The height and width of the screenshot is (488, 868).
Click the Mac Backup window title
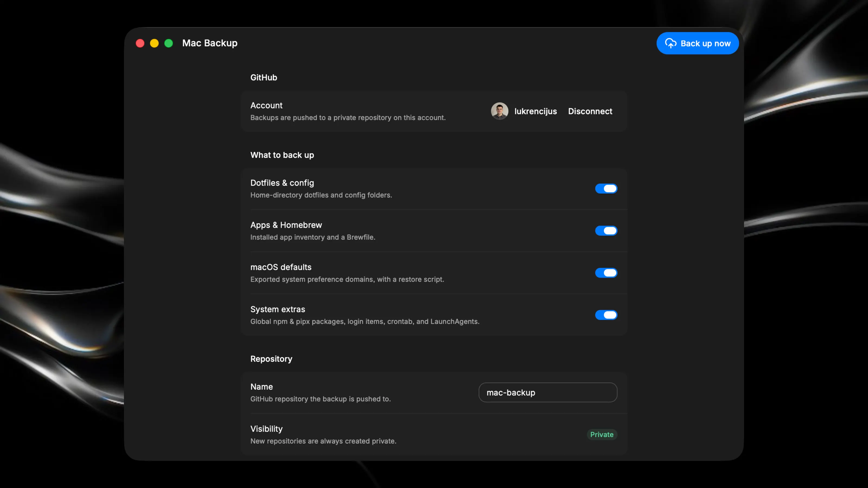[210, 43]
